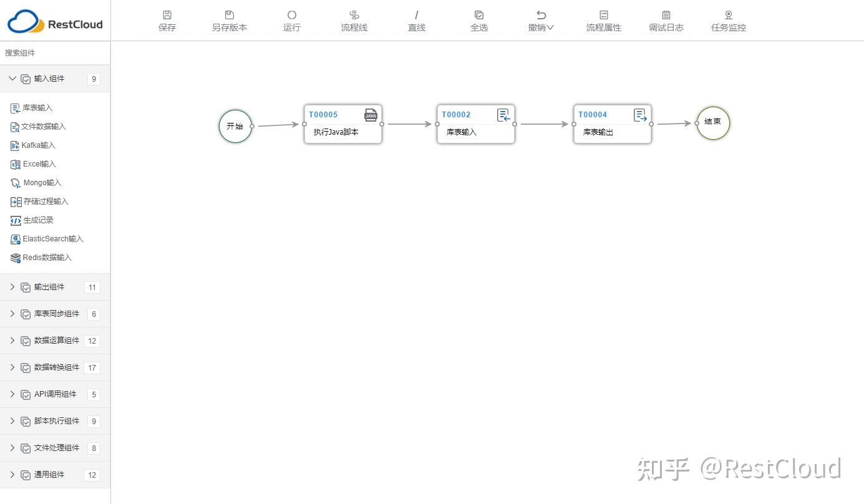Select the ElasticSearch输入 component
Screen dimensions: 864x504
click(x=52, y=239)
